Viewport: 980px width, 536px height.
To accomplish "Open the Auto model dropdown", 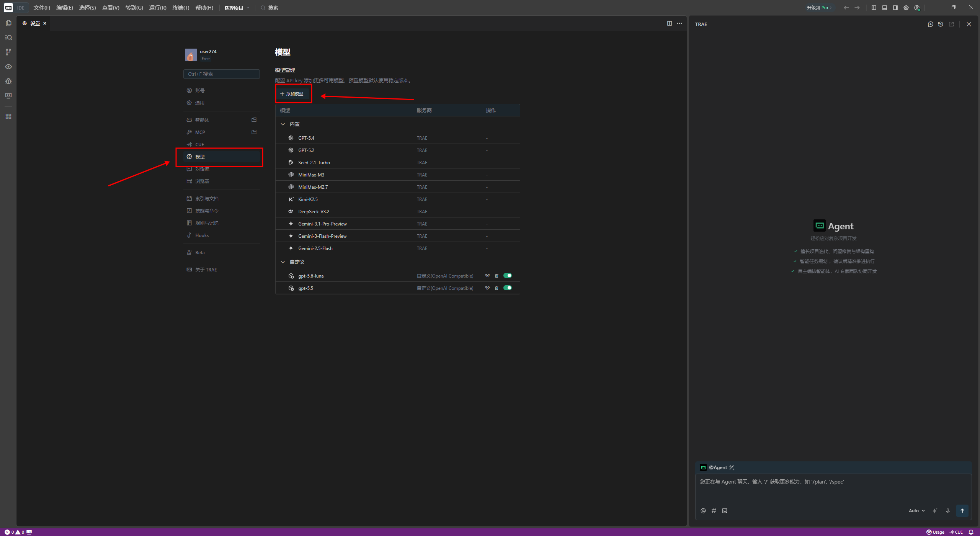I will point(916,511).
